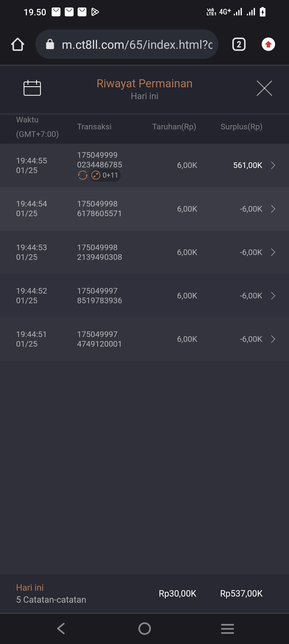The image size is (289, 644).
Task: Close the Riwayat Permainan panel
Action: 264,88
